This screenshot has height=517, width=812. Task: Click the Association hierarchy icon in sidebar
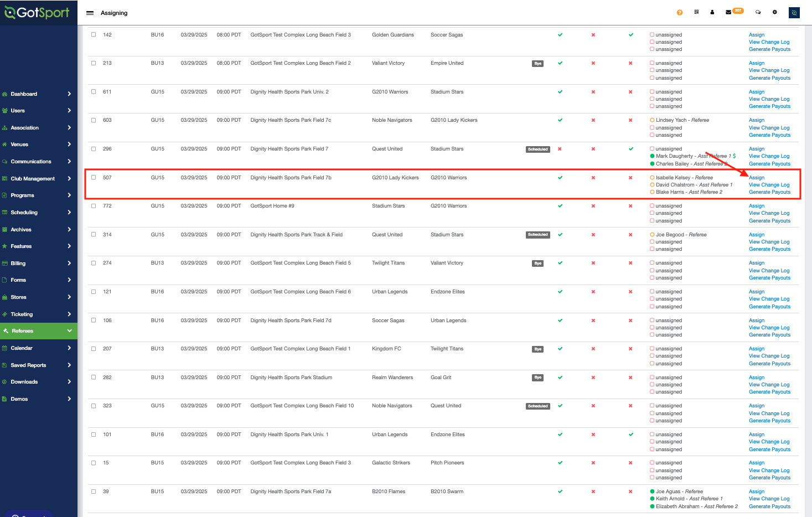point(5,128)
